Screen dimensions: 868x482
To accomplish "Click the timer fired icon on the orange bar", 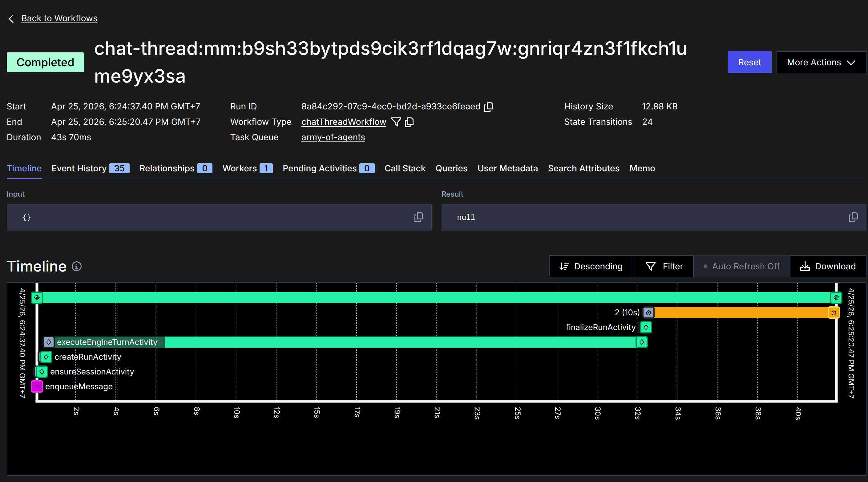I will 834,312.
